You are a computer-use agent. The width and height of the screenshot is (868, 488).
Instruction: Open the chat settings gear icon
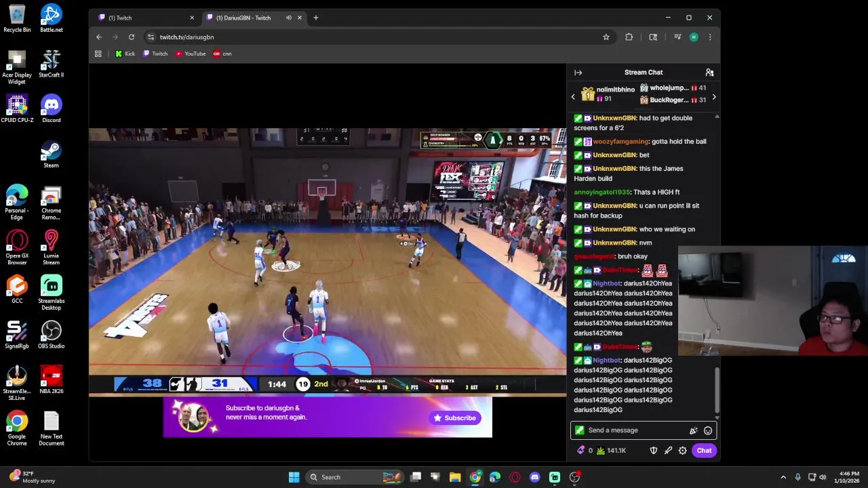click(683, 451)
